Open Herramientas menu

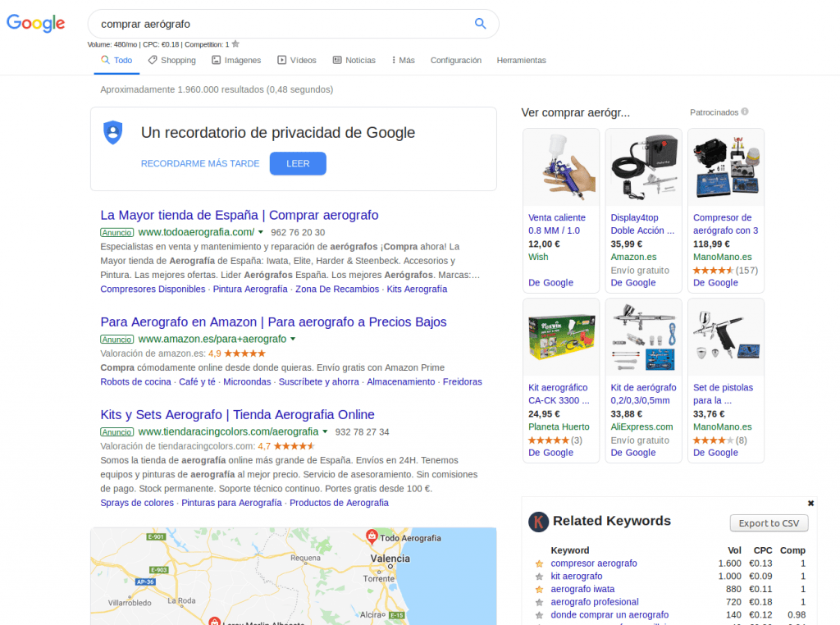pyautogui.click(x=521, y=60)
